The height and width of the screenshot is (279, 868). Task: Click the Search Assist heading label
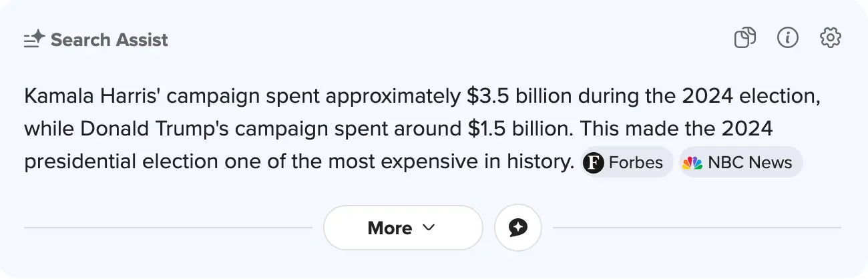point(109,39)
